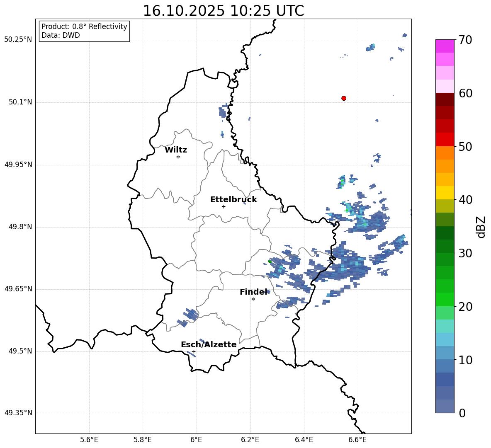Click the 30 colorbar tick label

(465, 253)
